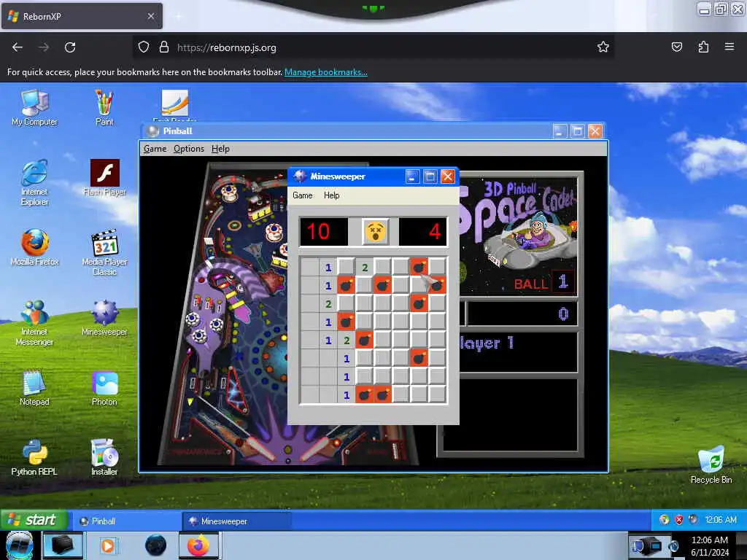Reload the RebornXP page

pyautogui.click(x=70, y=47)
